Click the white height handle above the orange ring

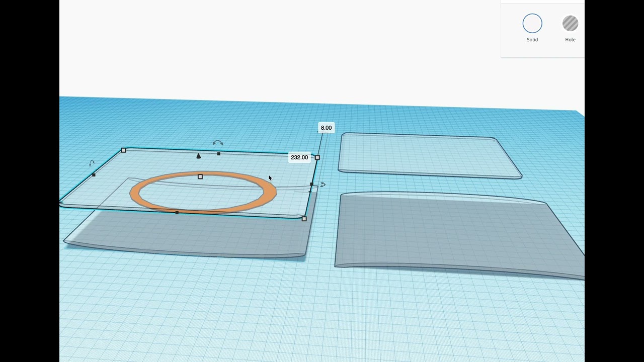200,176
